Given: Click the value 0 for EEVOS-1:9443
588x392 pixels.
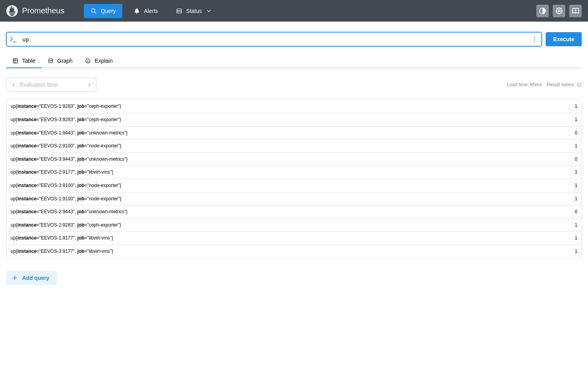Looking at the screenshot, I should 576,133.
